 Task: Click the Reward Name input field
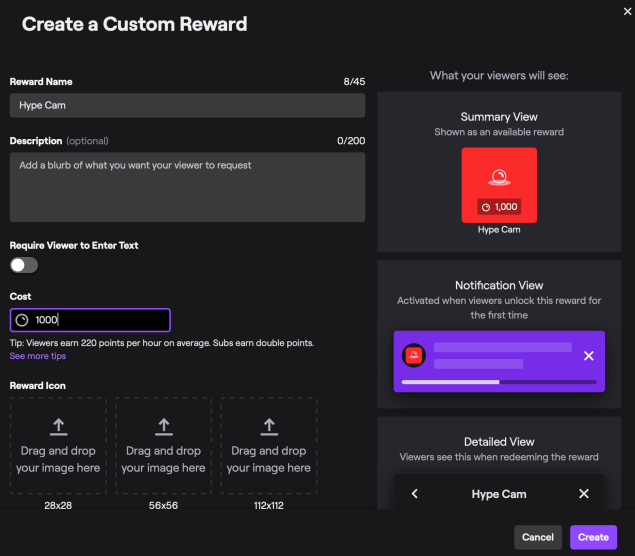pos(187,105)
